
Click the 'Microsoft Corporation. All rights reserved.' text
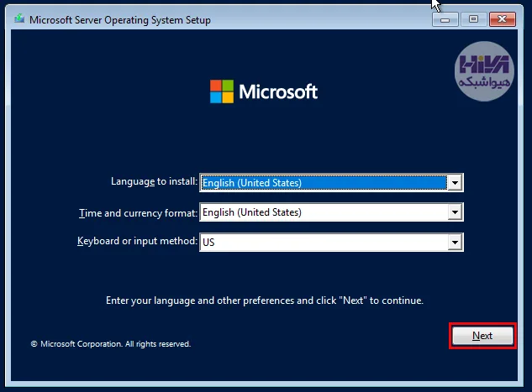pyautogui.click(x=111, y=344)
